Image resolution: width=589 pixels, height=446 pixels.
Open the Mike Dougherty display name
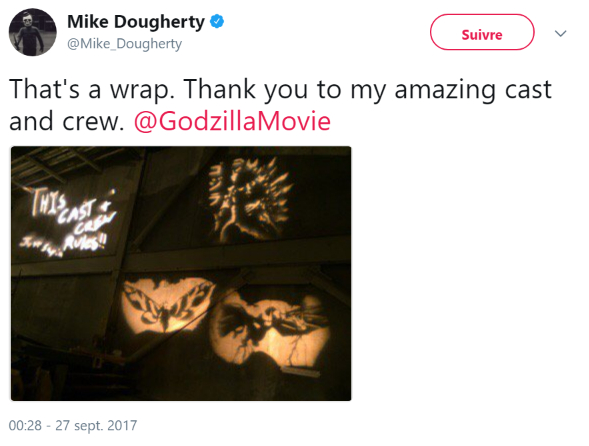pyautogui.click(x=136, y=22)
